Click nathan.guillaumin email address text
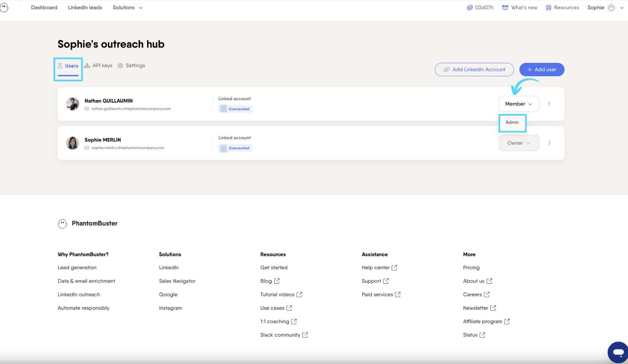 (131, 109)
